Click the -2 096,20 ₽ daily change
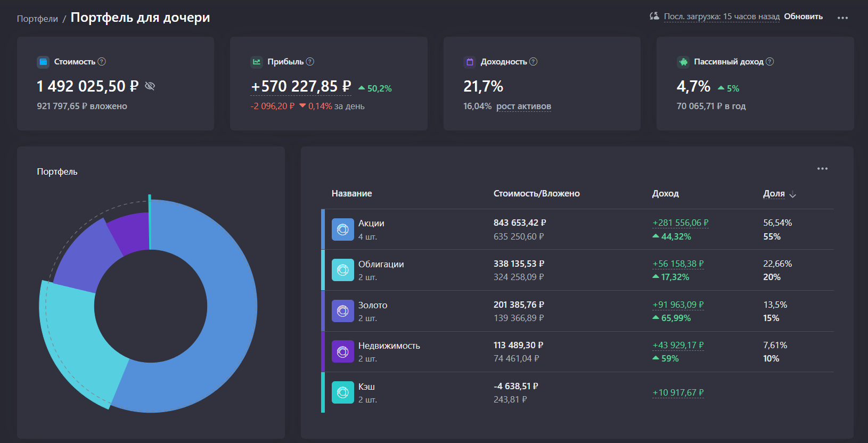 (272, 106)
